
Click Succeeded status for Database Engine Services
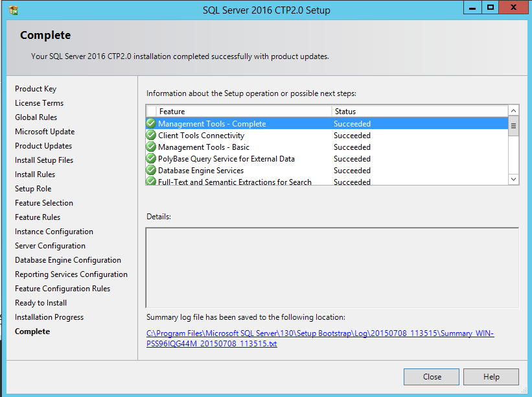[352, 171]
